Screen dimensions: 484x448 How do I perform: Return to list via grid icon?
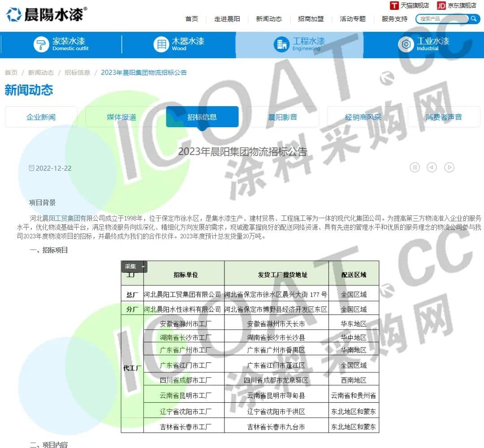(415, 168)
